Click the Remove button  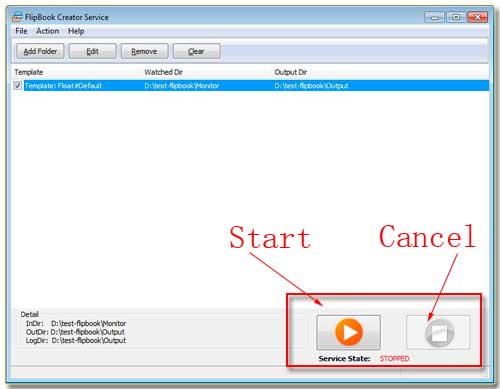144,51
